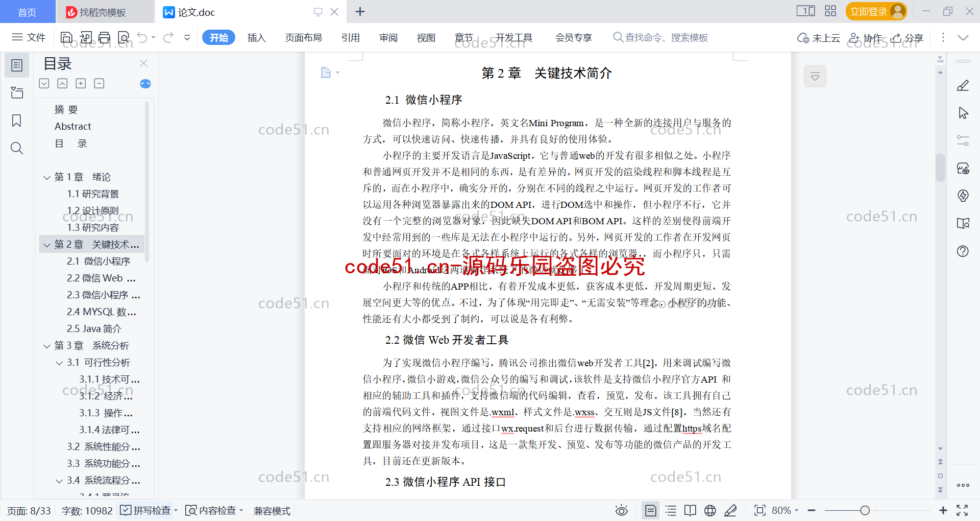The height and width of the screenshot is (521, 980).
Task: Switch to the 视图 ribbon tab
Action: click(x=426, y=37)
